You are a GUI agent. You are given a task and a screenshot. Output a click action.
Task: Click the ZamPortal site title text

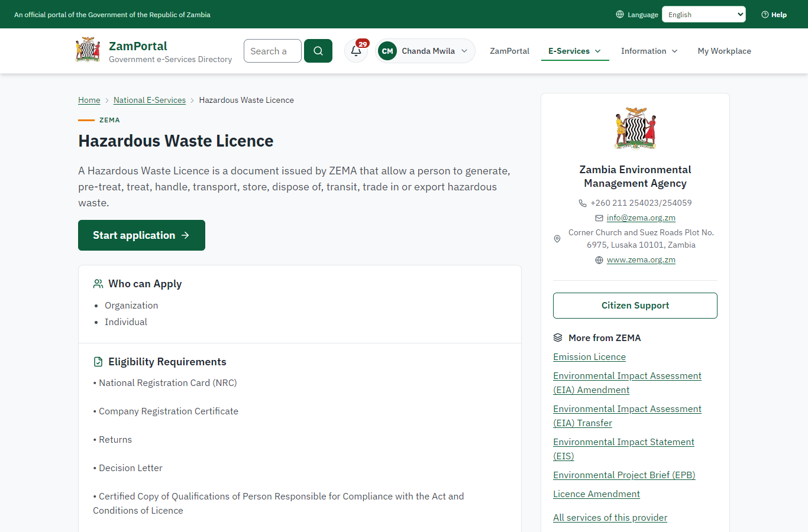tap(138, 46)
